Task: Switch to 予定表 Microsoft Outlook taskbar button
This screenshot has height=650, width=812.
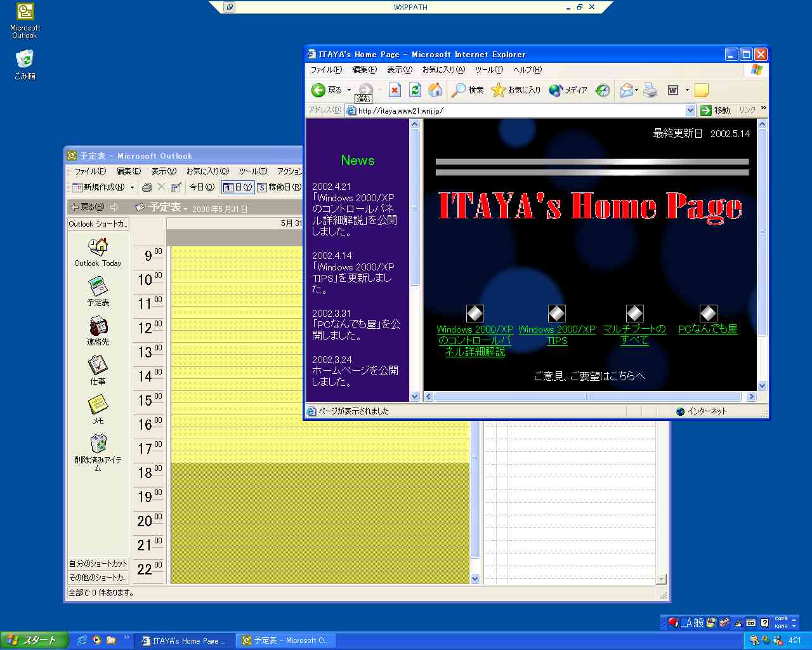Action: [286, 640]
